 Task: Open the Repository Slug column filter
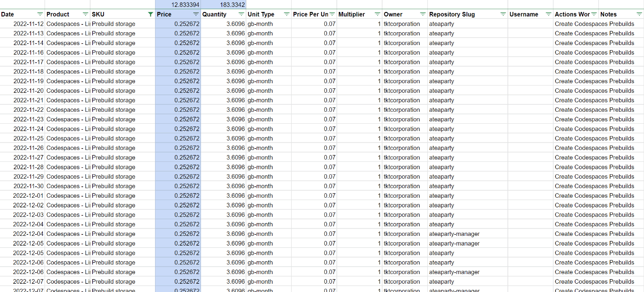[x=503, y=14]
